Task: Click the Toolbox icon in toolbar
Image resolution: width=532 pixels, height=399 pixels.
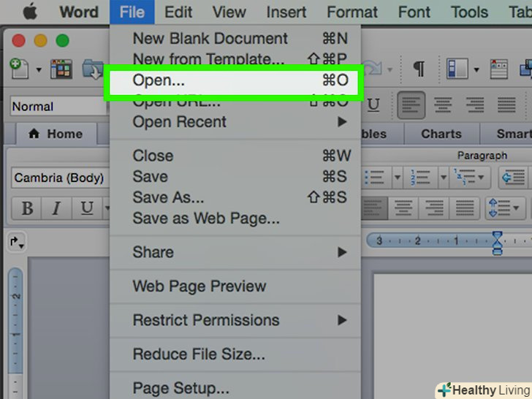Action: click(525, 68)
